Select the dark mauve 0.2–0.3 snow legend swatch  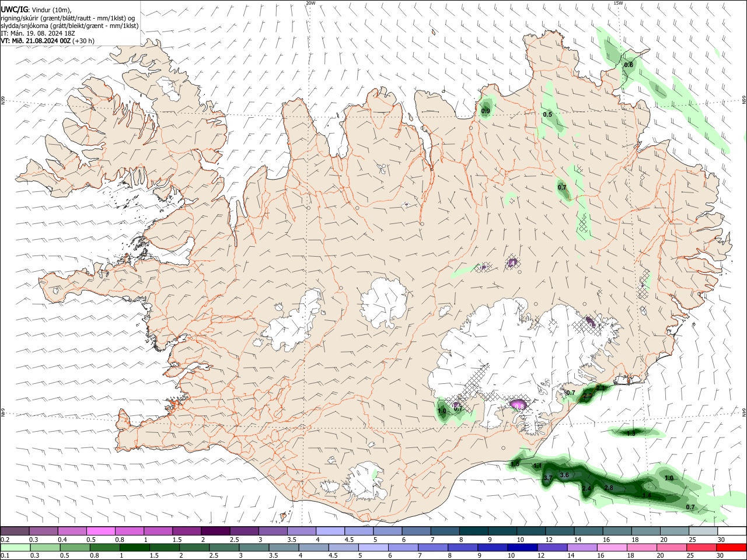[x=15, y=531]
